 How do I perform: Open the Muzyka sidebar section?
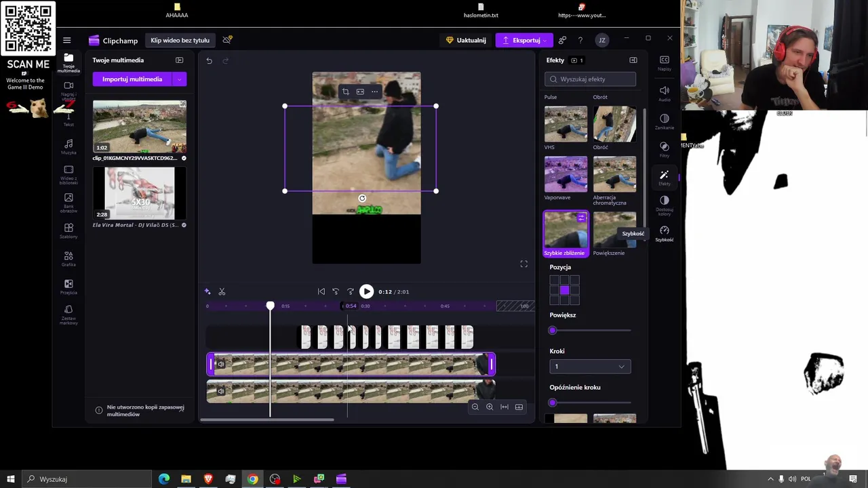point(68,147)
